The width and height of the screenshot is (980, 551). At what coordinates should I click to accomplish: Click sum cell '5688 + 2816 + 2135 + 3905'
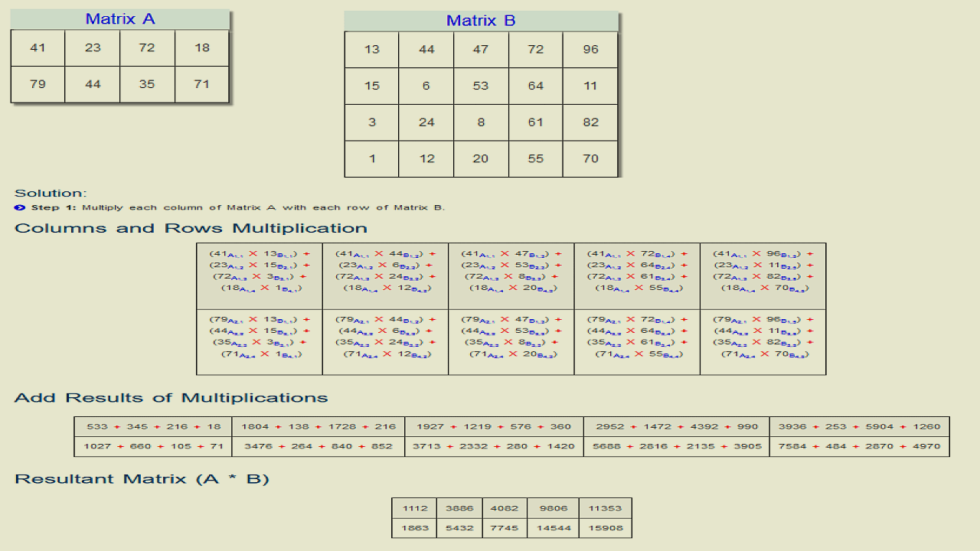coord(677,446)
